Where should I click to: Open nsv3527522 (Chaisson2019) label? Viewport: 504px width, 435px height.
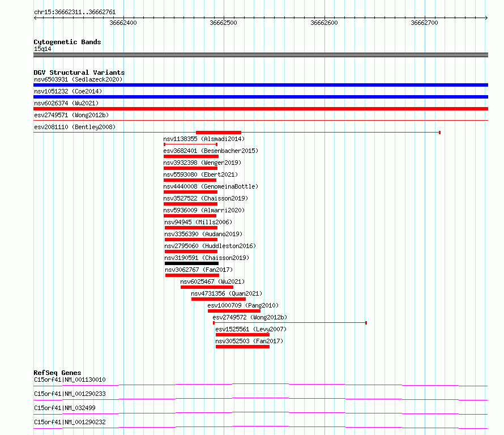pyautogui.click(x=206, y=198)
